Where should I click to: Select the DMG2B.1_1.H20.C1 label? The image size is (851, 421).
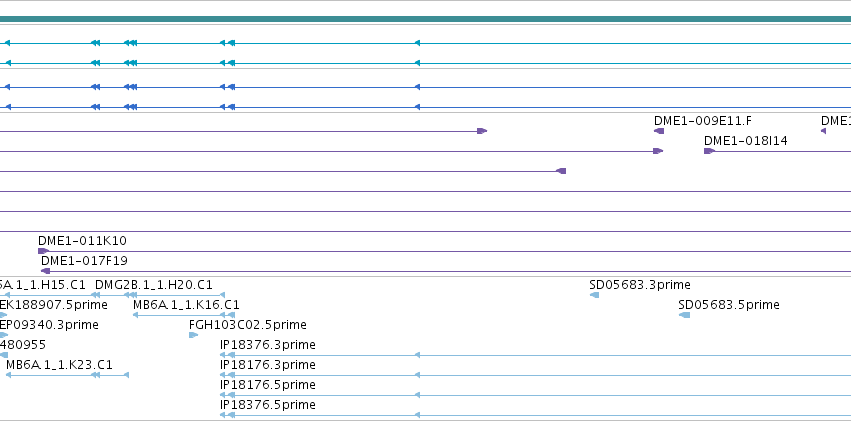click(x=154, y=285)
